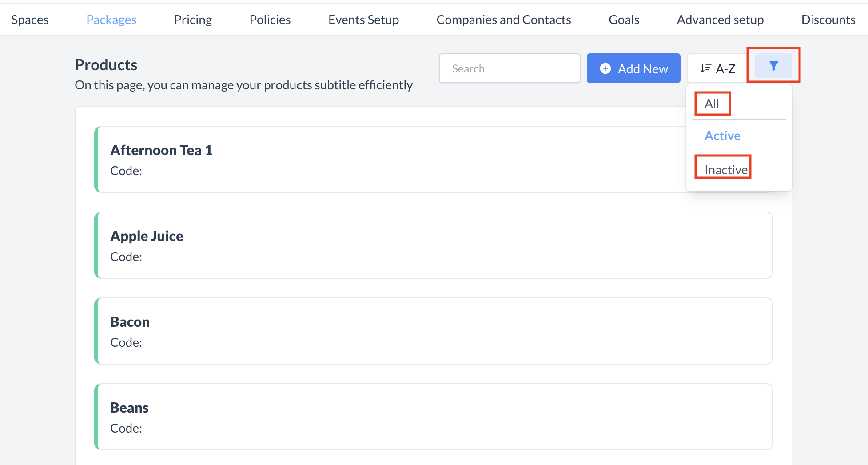Click the A-Z sort icon
The width and height of the screenshot is (868, 465).
coord(705,68)
